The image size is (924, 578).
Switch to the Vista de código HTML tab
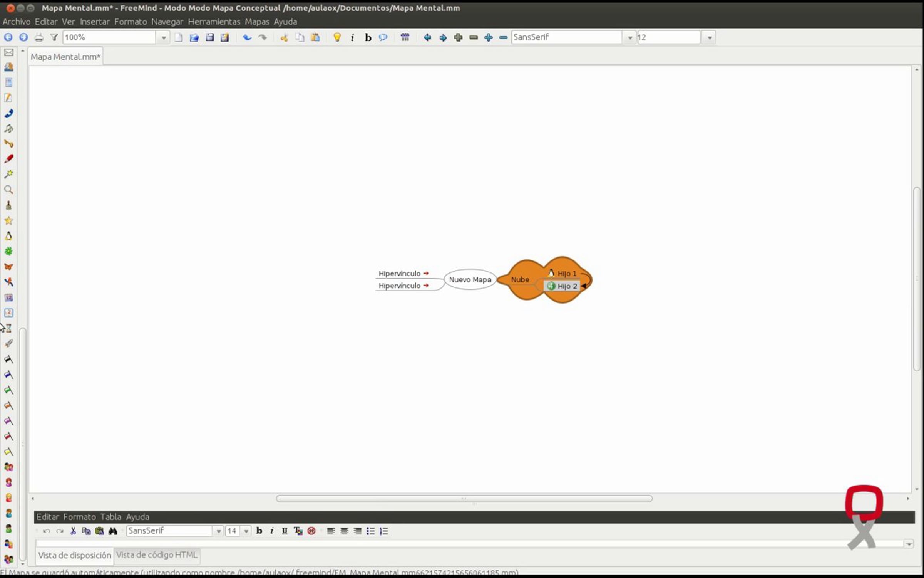click(157, 555)
